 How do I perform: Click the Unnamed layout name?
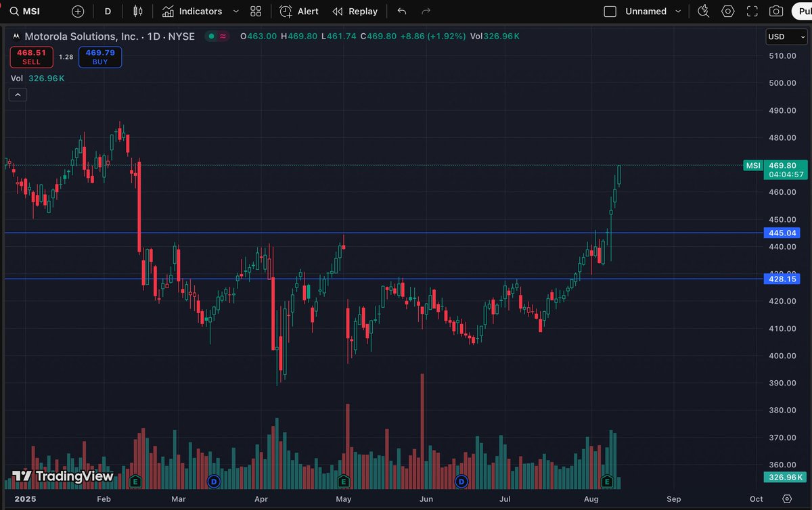(645, 11)
